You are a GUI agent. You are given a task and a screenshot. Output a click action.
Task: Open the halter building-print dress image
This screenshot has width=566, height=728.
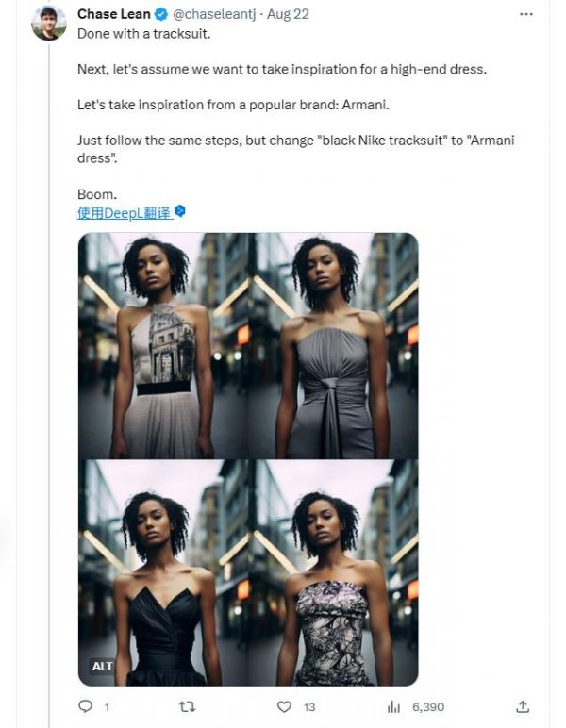pos(163,345)
